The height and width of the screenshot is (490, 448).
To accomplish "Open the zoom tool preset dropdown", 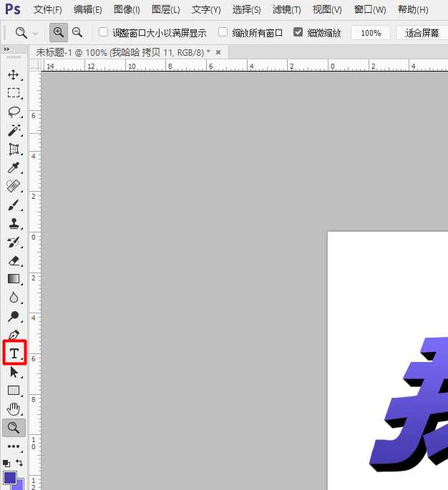I will (26, 33).
